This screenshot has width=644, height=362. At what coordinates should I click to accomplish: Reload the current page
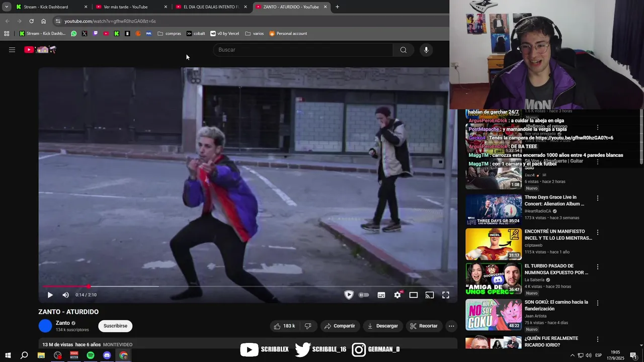tap(31, 21)
